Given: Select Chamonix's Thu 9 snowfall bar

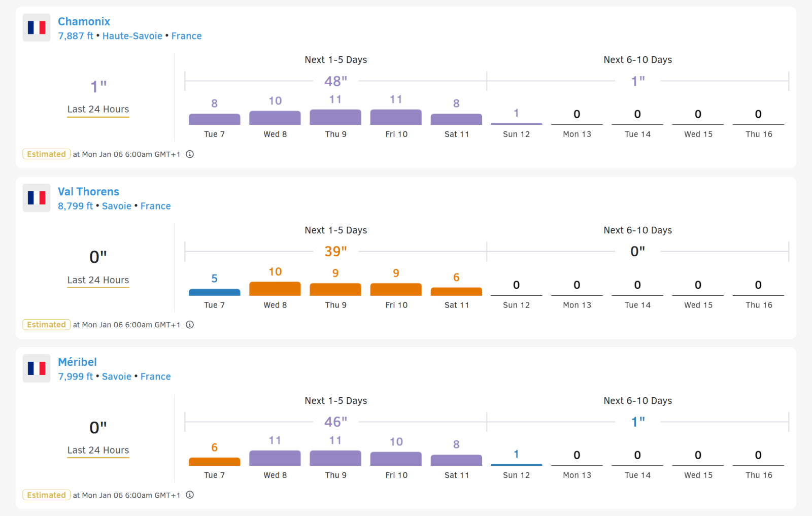Looking at the screenshot, I should click(x=335, y=117).
